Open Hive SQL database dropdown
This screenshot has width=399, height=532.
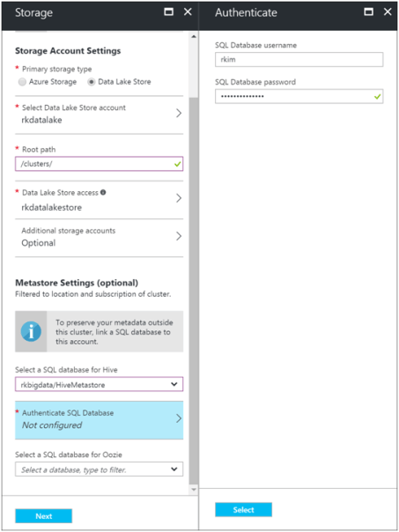click(99, 384)
